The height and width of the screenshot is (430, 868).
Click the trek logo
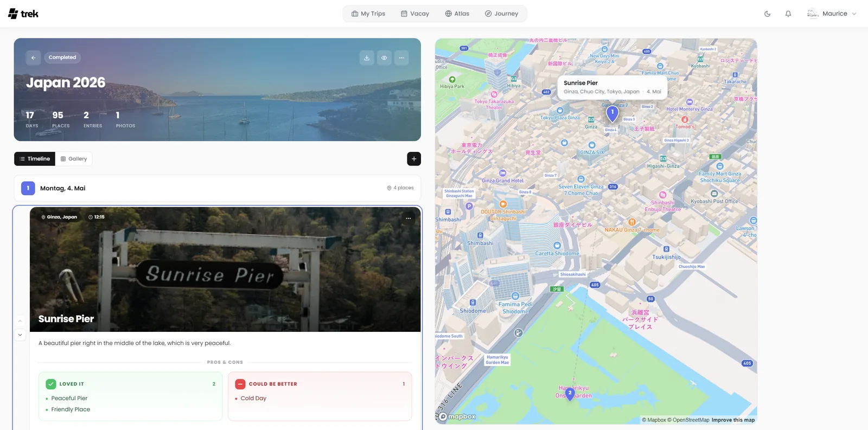pyautogui.click(x=23, y=14)
